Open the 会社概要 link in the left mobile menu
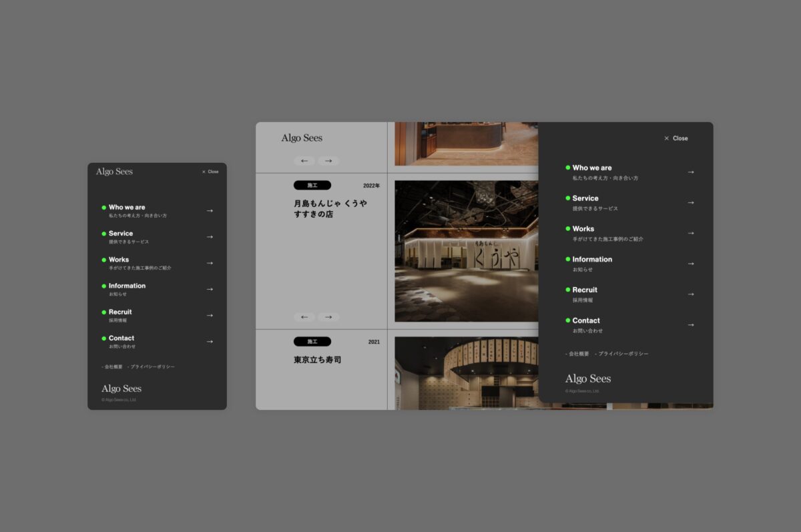The image size is (801, 532). (x=112, y=366)
